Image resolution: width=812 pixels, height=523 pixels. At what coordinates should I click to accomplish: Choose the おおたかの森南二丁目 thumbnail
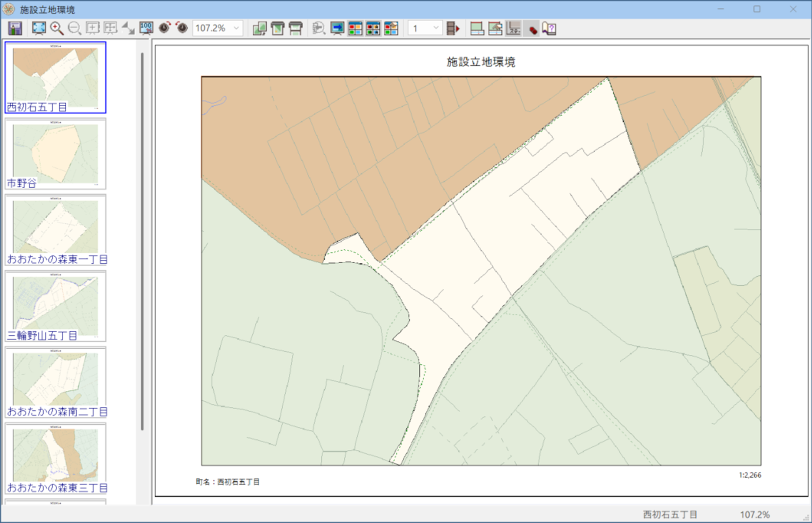pyautogui.click(x=55, y=382)
